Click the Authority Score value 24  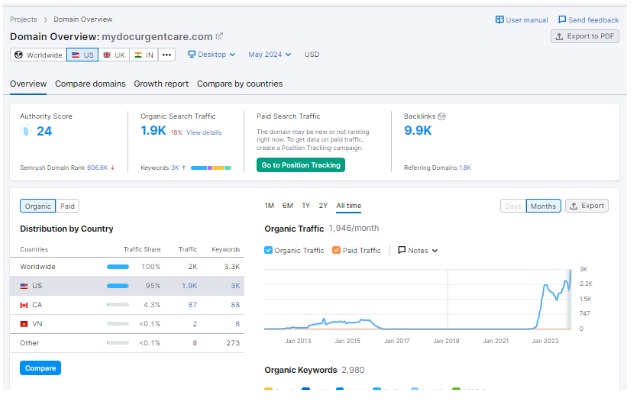point(44,131)
